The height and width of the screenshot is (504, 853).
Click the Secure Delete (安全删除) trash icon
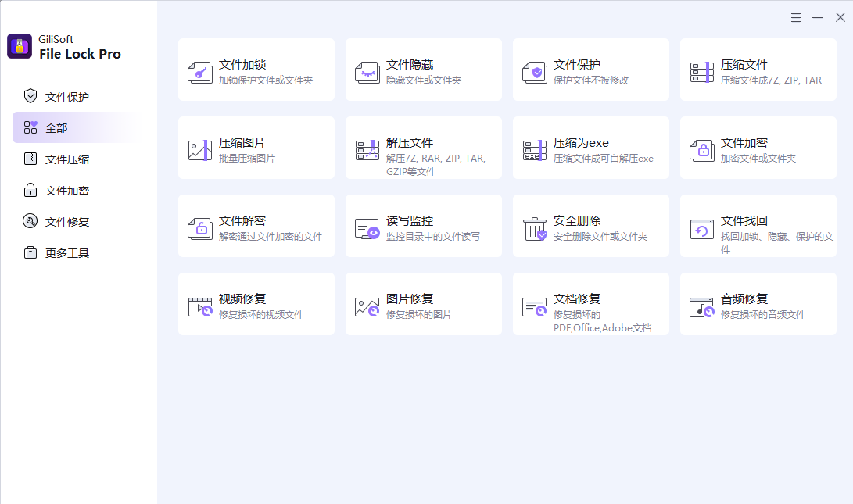[535, 228]
